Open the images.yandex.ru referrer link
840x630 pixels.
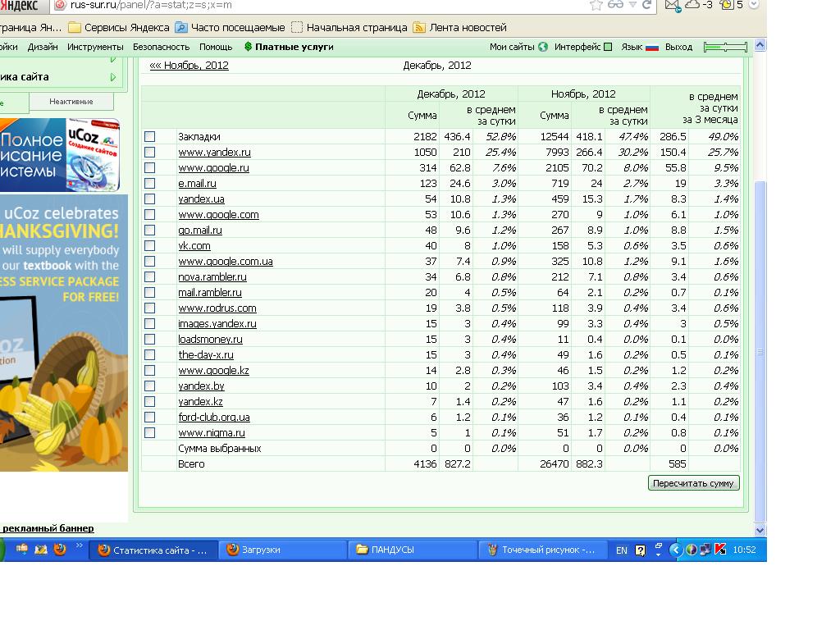217,323
